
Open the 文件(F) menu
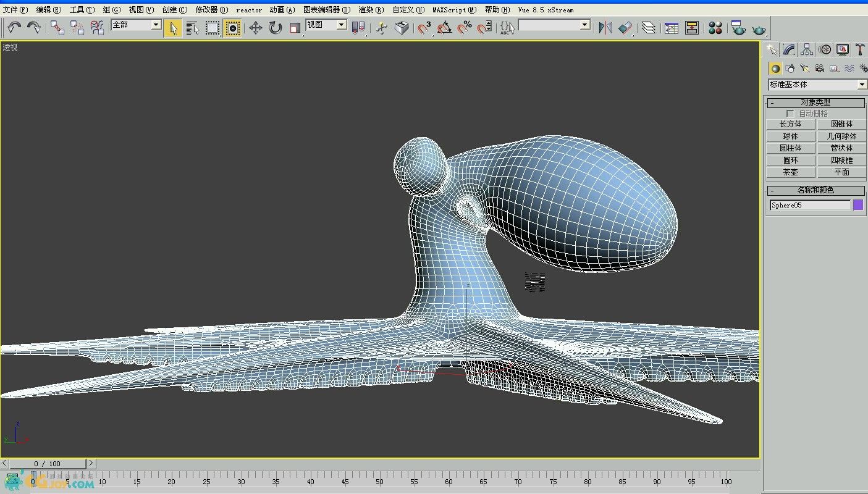(x=15, y=10)
